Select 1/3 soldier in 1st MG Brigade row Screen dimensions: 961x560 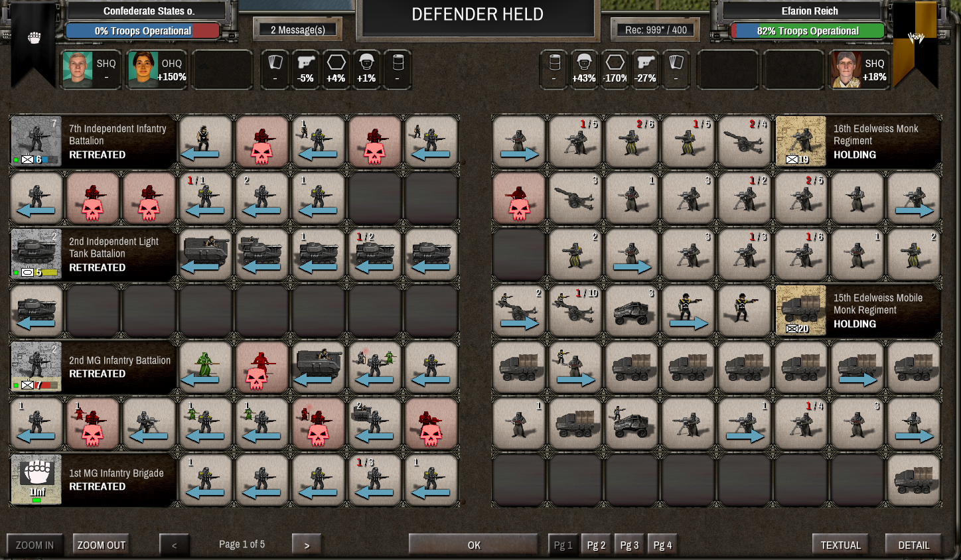pyautogui.click(x=375, y=480)
